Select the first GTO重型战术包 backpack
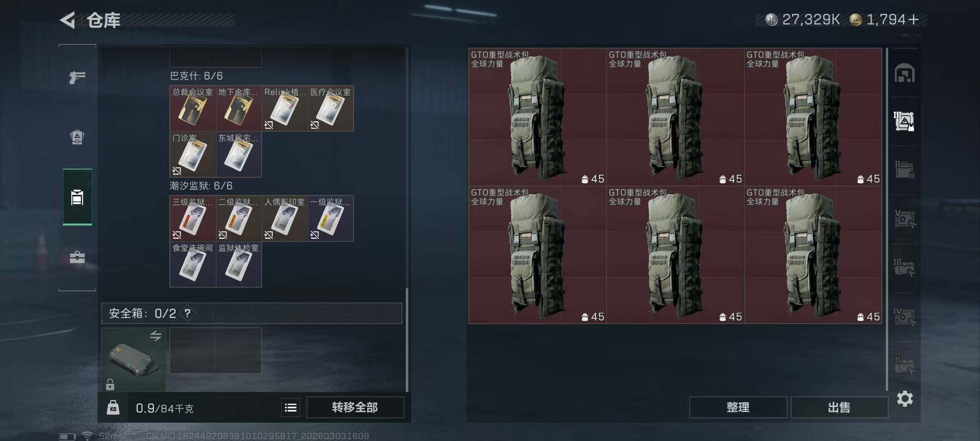Image resolution: width=980 pixels, height=441 pixels. point(537,117)
